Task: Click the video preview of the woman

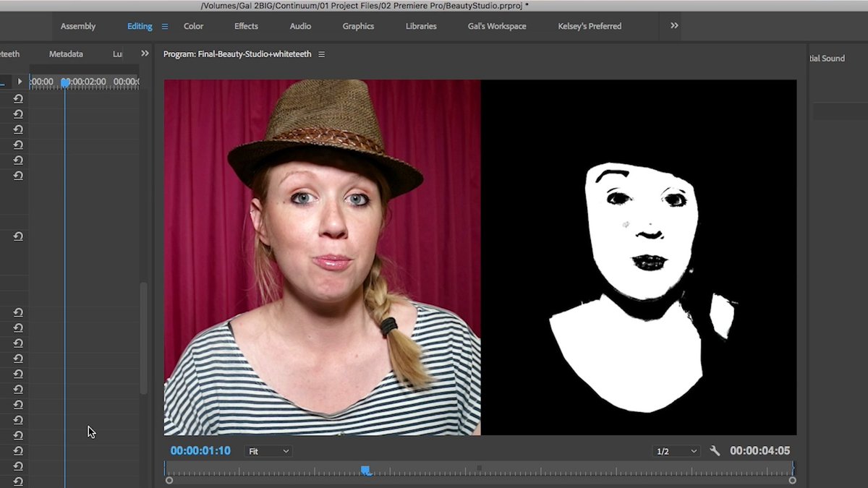Action: click(x=322, y=257)
